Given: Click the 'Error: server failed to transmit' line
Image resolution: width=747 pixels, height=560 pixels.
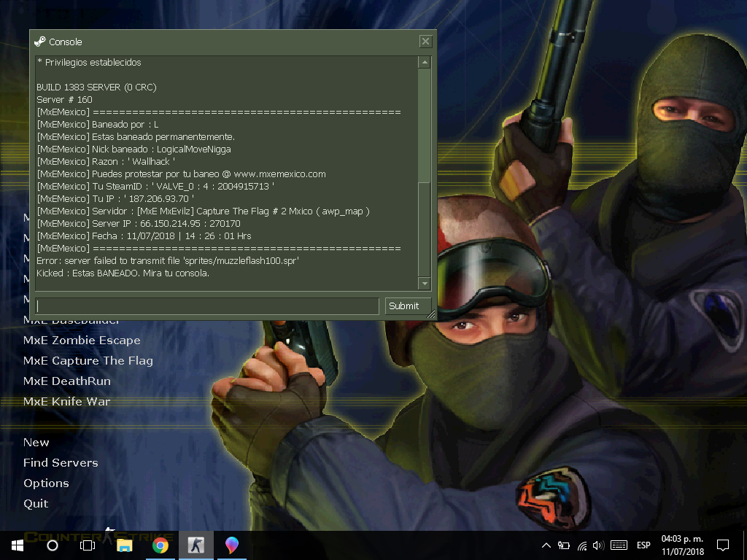Looking at the screenshot, I should [168, 260].
